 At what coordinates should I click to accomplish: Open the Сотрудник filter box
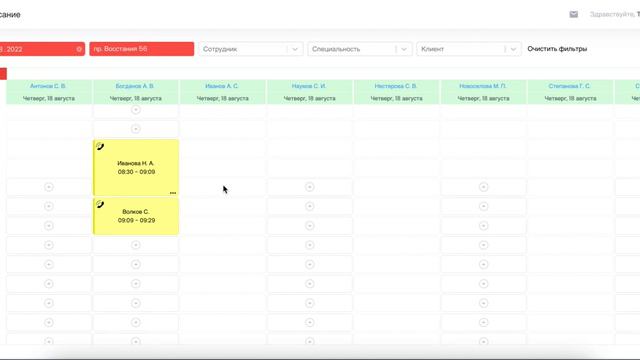click(x=251, y=49)
